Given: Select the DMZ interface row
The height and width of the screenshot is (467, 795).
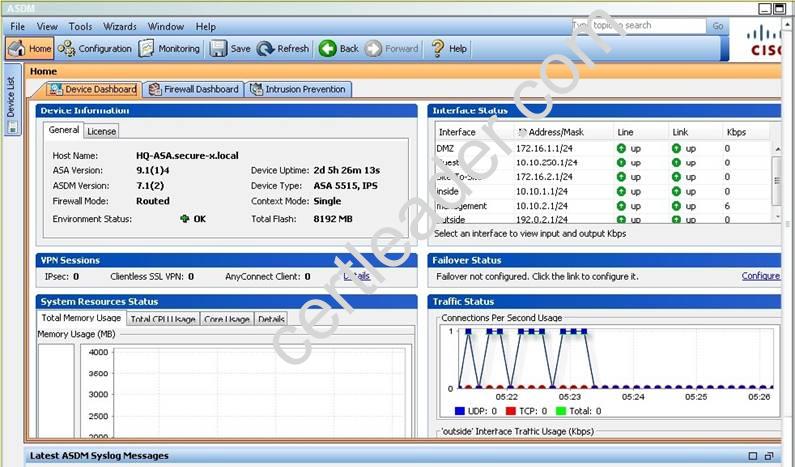Looking at the screenshot, I should coord(603,149).
